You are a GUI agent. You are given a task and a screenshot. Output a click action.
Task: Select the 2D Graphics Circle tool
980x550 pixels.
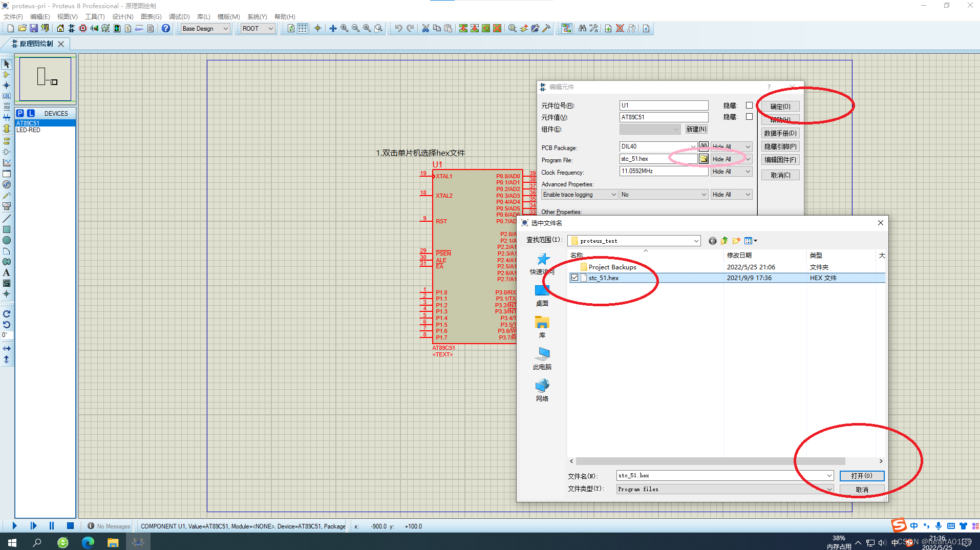point(7,240)
